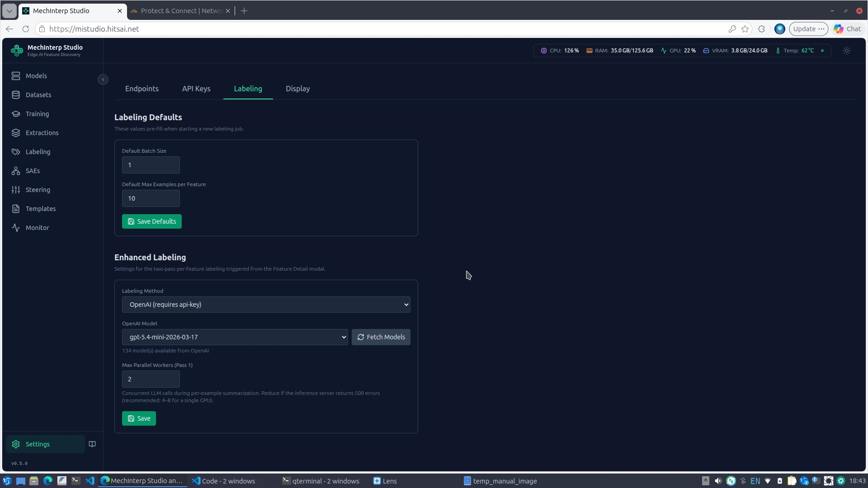This screenshot has height=488, width=868.
Task: Focus the Max Parallel Workers field
Action: point(151,379)
